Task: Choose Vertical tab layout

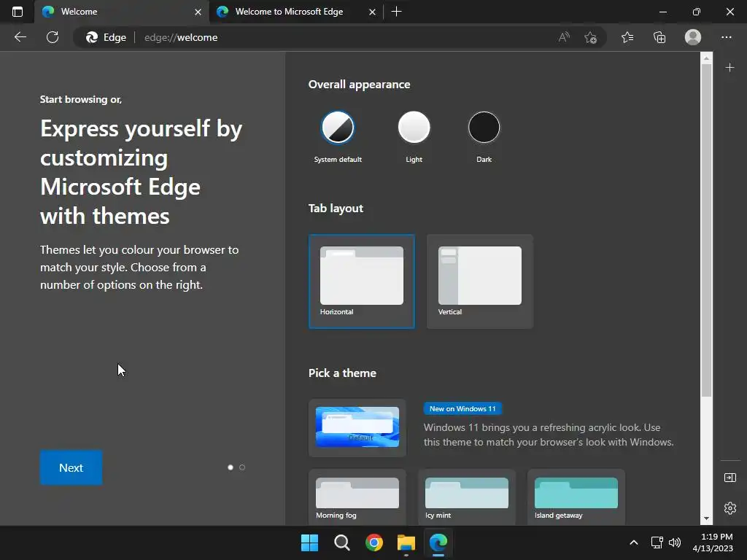Action: coord(480,281)
